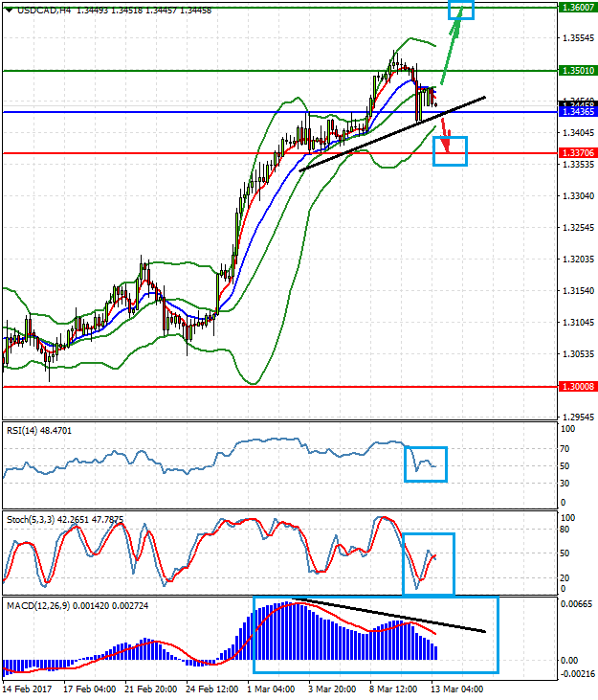598x700 pixels.
Task: Click the 1.31045 value on price axis
Action: pos(578,323)
